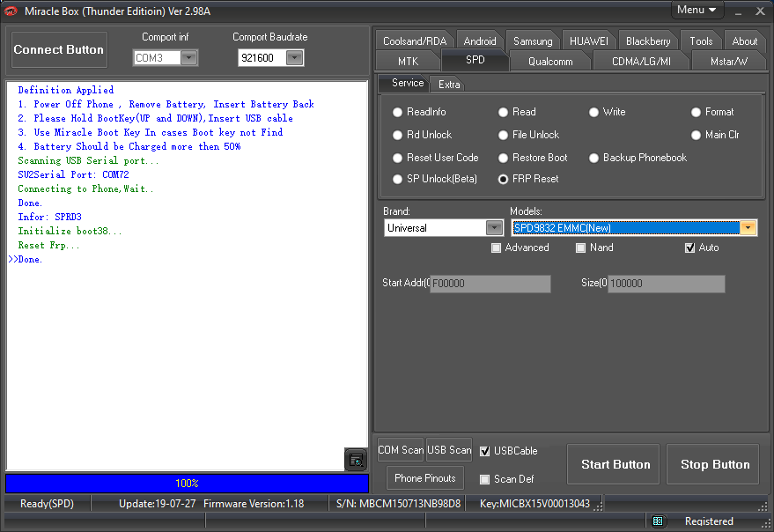Screen dimensions: 774x532
Task: Select the Restore Boot radio option
Action: pyautogui.click(x=503, y=158)
